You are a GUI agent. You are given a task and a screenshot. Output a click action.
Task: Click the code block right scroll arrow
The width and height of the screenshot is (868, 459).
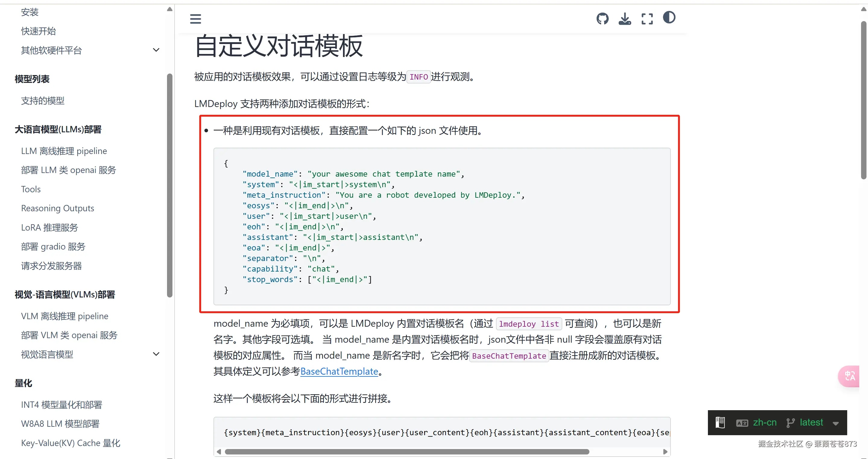pyautogui.click(x=665, y=451)
